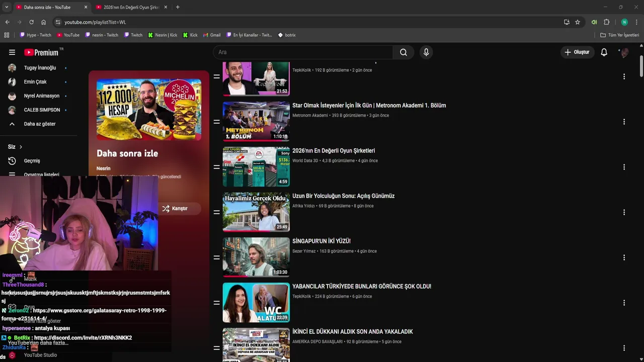Open options menu for SİNGAPUR'UN İKİ YÜZÜ

point(624,257)
